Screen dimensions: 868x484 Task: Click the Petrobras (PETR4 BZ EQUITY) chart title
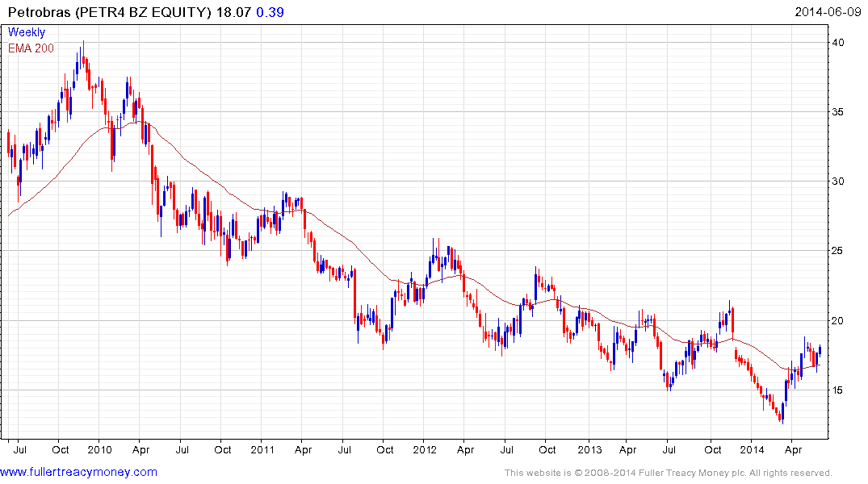click(x=110, y=12)
